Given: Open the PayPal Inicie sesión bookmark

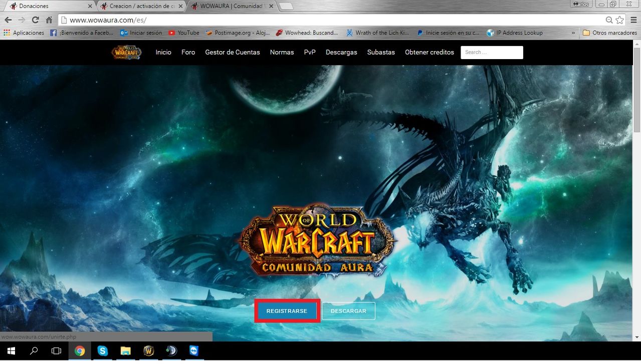Looking at the screenshot, I should 448,33.
